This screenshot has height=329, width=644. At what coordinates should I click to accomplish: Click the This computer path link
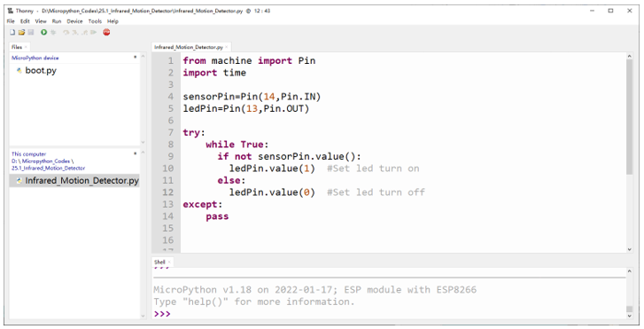(28, 154)
